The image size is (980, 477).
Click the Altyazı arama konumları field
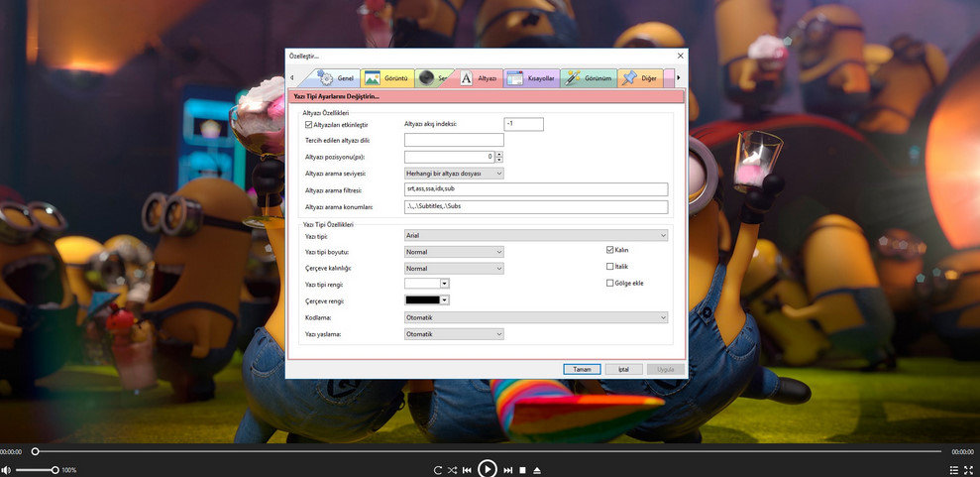(536, 207)
